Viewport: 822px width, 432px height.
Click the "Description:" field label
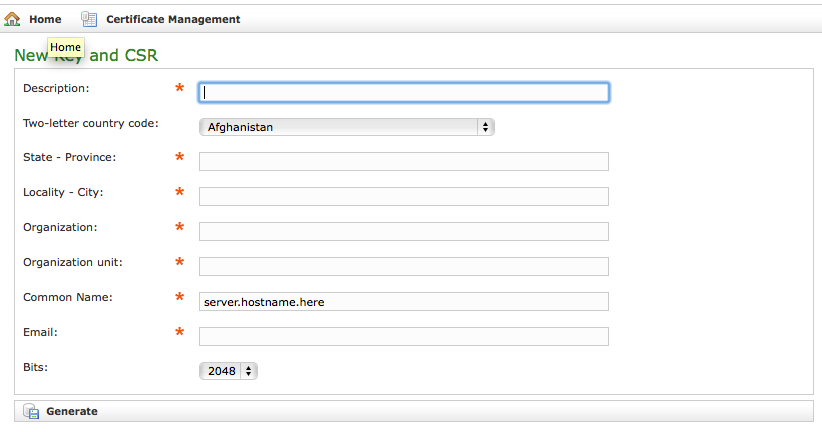[56, 88]
